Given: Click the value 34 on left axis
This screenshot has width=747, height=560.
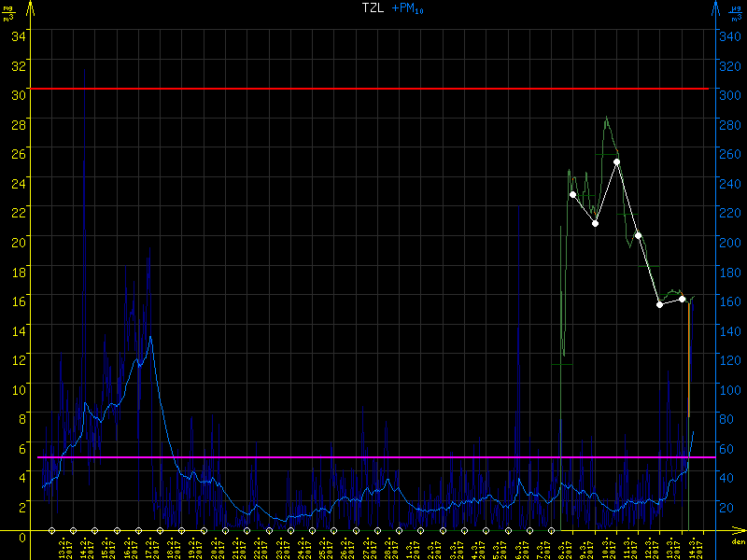Looking at the screenshot, I should 19,35.
